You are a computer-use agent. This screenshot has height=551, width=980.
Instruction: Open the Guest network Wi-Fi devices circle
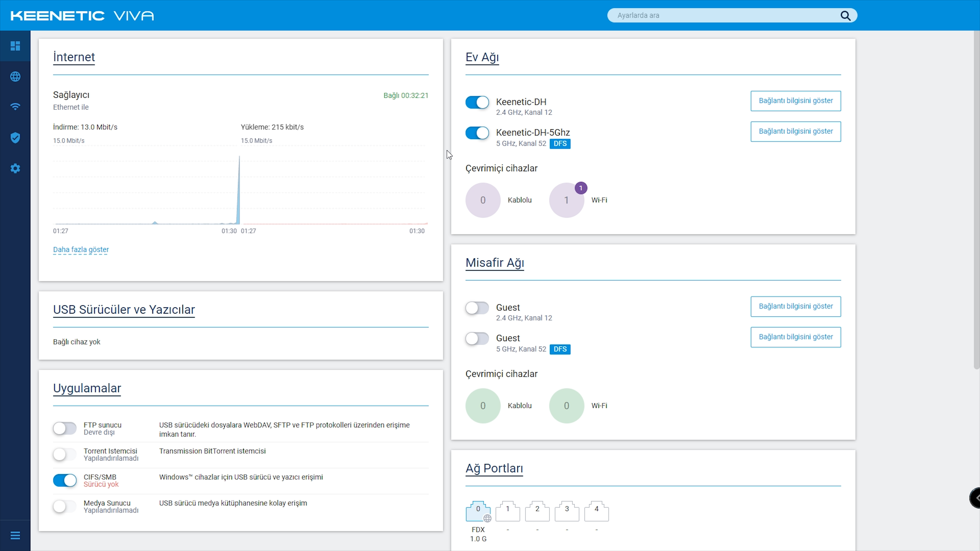point(567,406)
